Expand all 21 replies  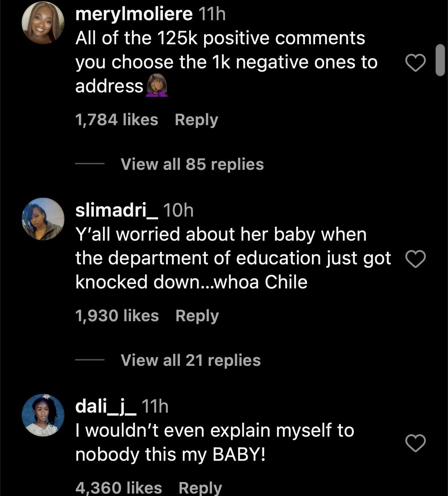coord(191,360)
